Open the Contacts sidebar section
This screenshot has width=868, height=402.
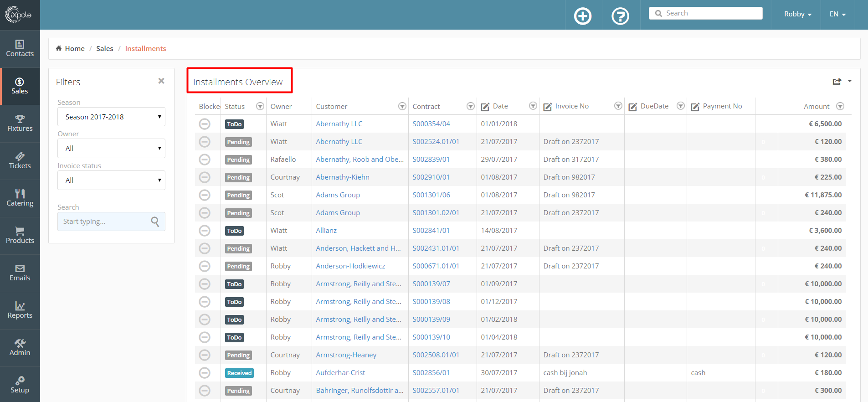coord(20,49)
